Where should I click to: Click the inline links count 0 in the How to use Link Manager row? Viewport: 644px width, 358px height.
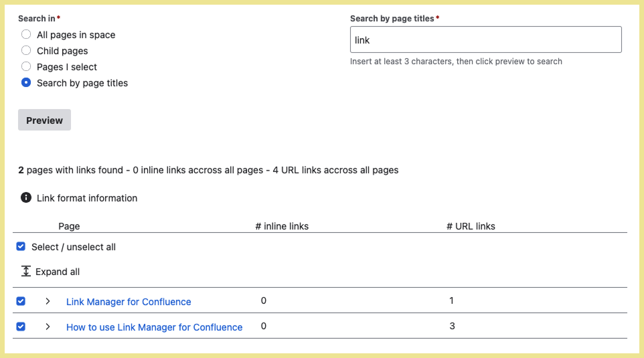click(264, 326)
